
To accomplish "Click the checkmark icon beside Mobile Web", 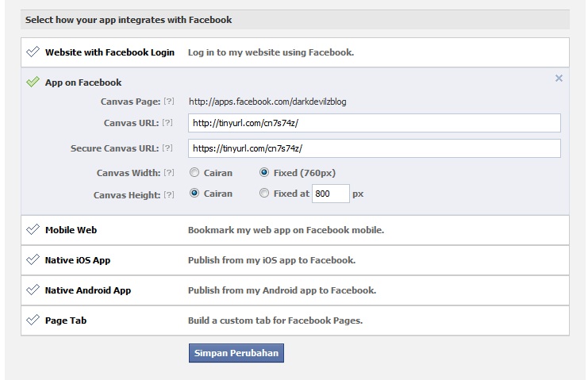I will [x=33, y=229].
